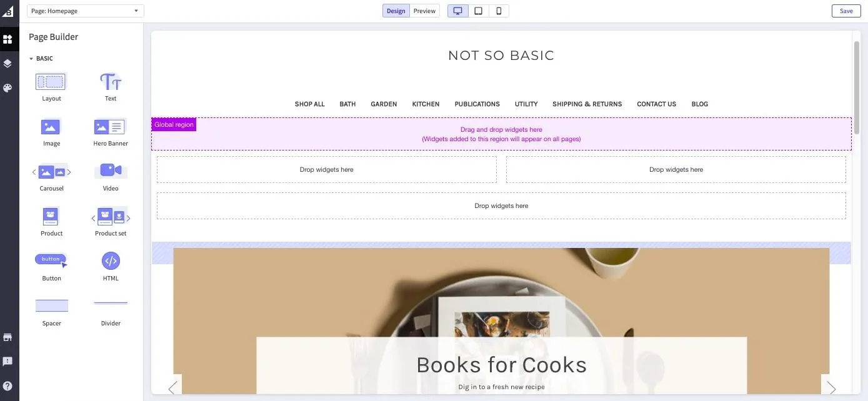Switch to desktop viewport view

point(457,11)
